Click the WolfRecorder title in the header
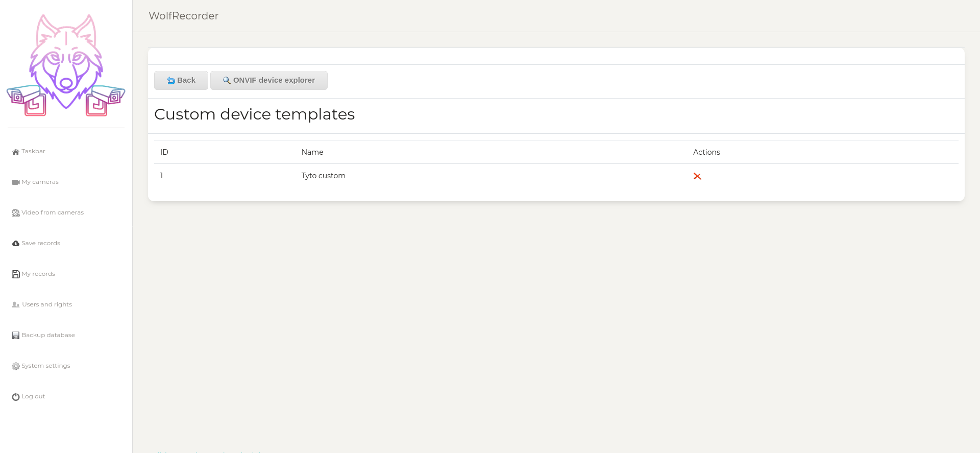 183,16
